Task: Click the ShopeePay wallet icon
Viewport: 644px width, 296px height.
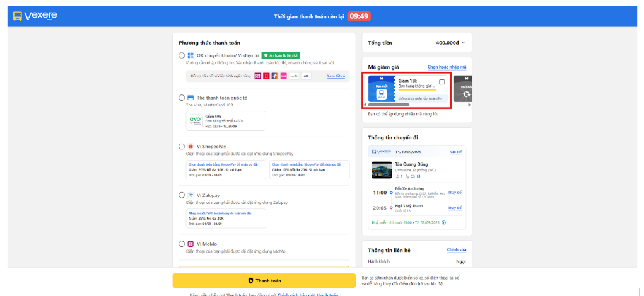Action: [x=190, y=146]
